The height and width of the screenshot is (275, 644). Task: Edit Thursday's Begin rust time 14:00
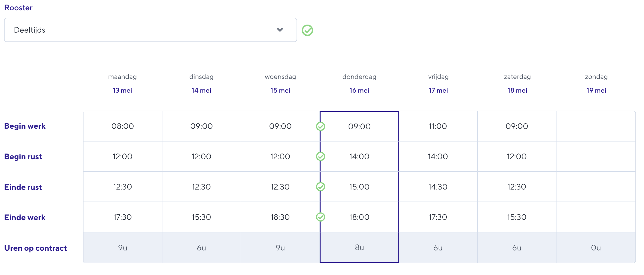tap(359, 156)
